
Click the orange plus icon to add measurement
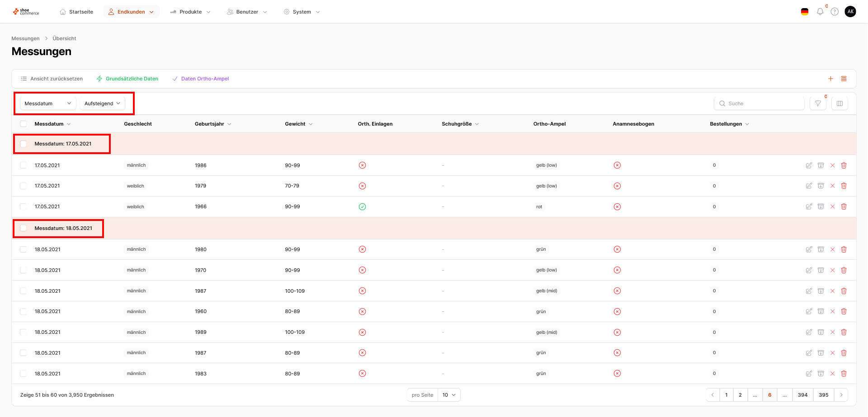(830, 79)
